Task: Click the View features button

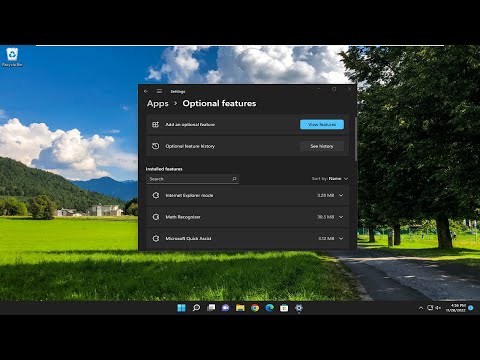Action: pos(322,124)
